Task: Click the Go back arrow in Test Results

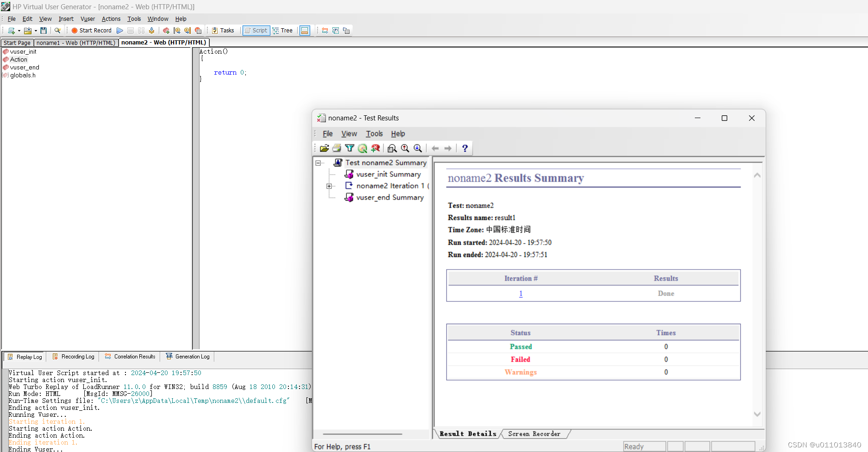Action: point(435,148)
